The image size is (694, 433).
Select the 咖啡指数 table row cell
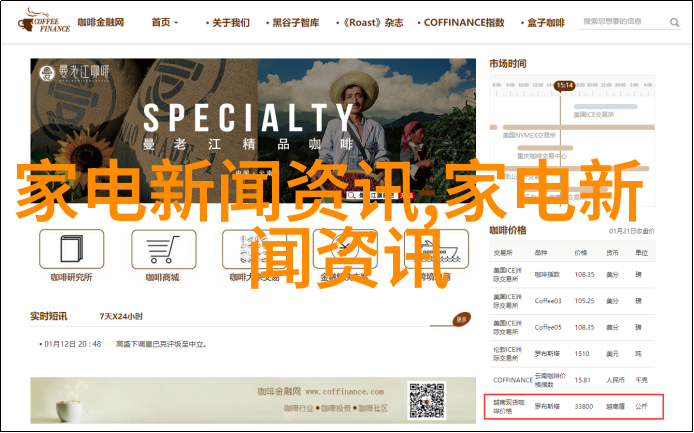547,274
